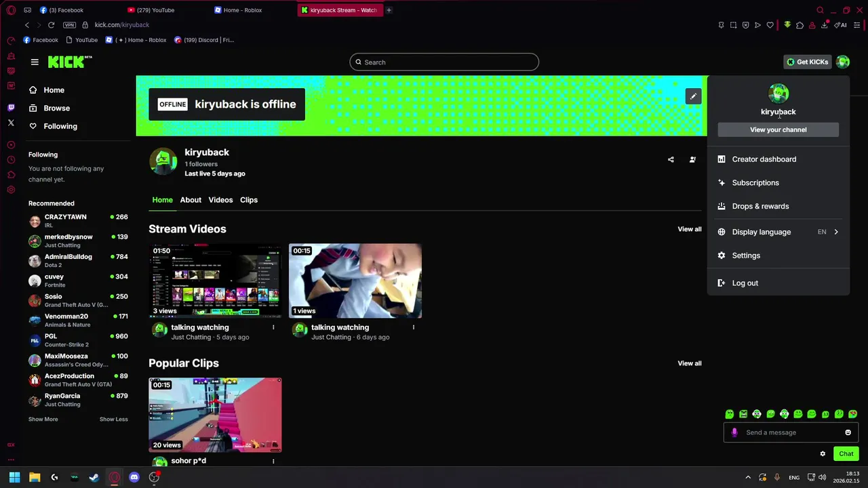Click the Get KICKs button

[807, 62]
